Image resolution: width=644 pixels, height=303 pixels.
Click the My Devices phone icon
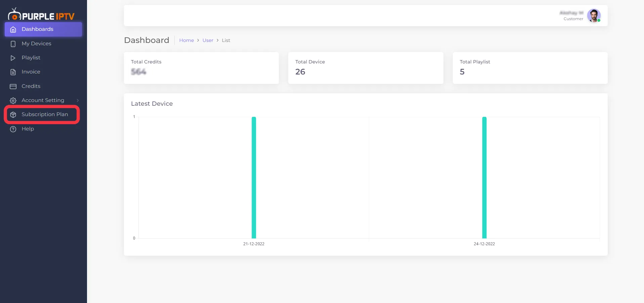coord(13,44)
